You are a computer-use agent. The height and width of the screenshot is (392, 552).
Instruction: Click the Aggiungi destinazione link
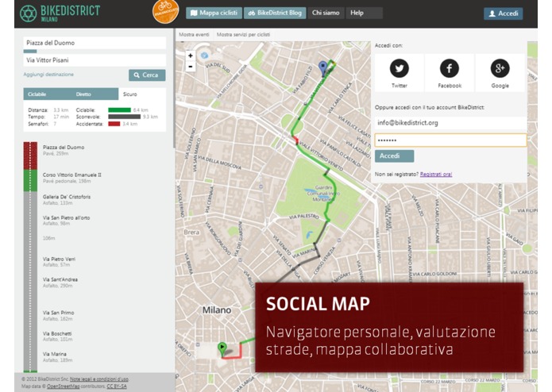point(48,75)
